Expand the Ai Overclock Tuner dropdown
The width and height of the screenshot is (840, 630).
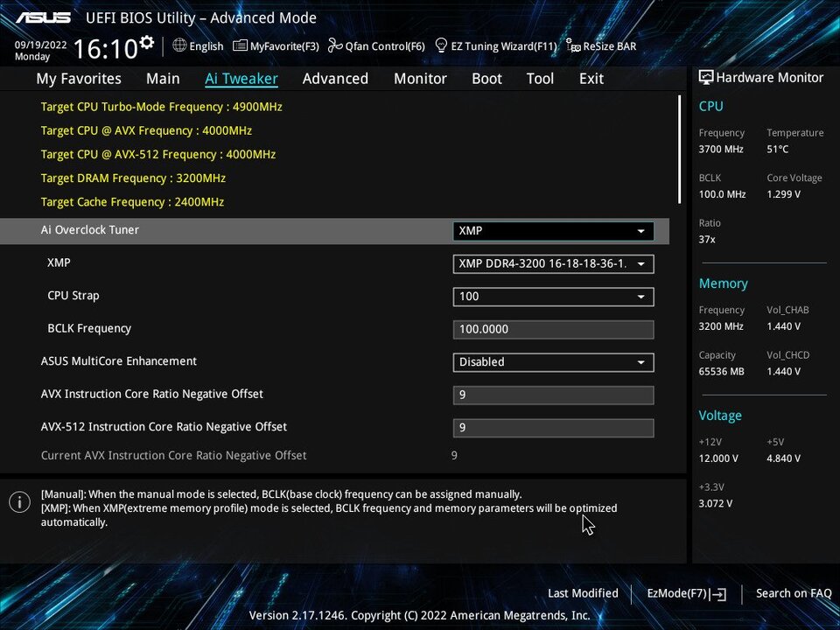tap(553, 231)
